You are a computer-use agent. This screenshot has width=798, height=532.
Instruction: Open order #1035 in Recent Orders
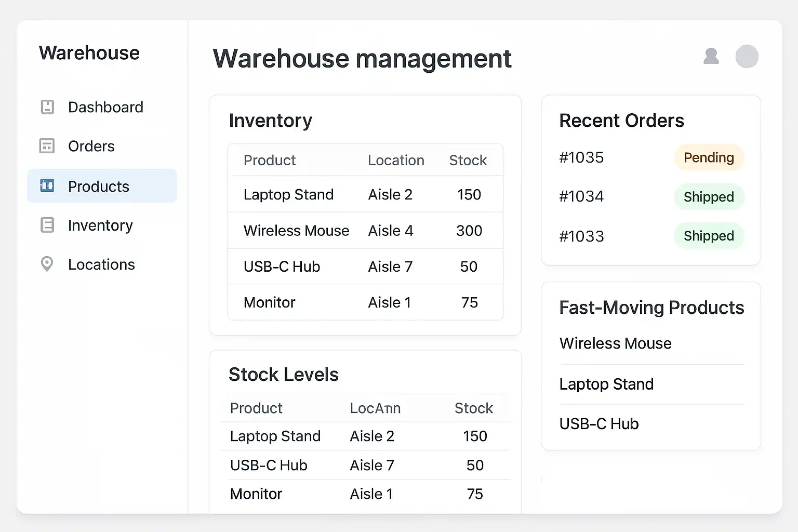click(x=581, y=157)
